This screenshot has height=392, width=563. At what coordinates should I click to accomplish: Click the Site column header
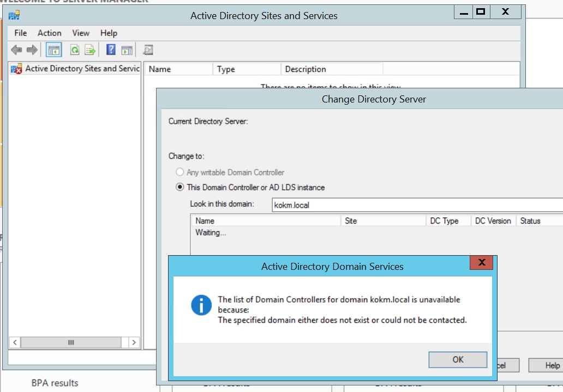[x=383, y=221]
